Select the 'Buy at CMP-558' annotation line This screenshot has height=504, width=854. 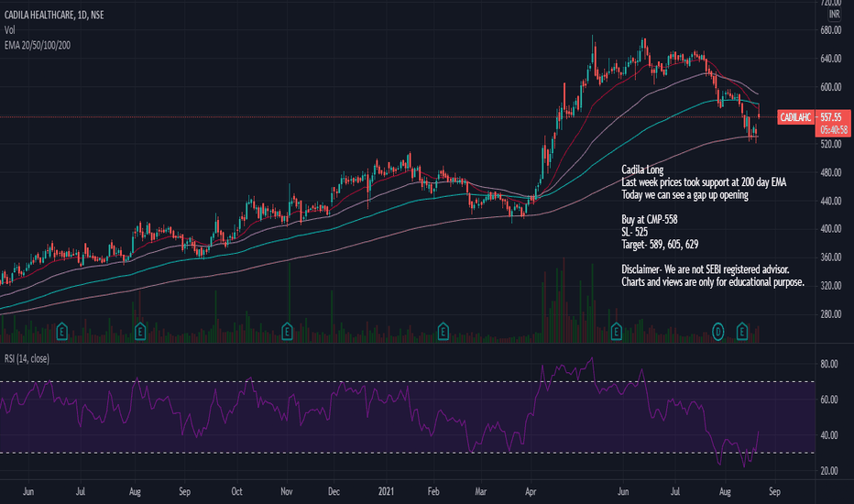click(x=650, y=220)
